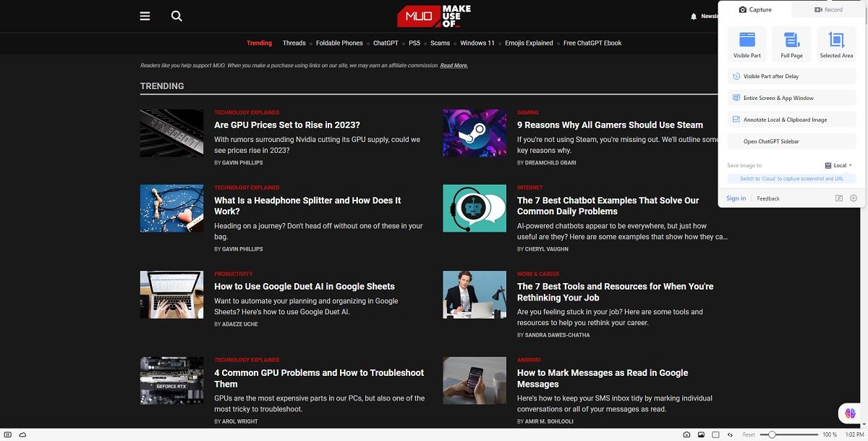
Task: Open the chatbot article thumbnail
Action: [x=475, y=209]
